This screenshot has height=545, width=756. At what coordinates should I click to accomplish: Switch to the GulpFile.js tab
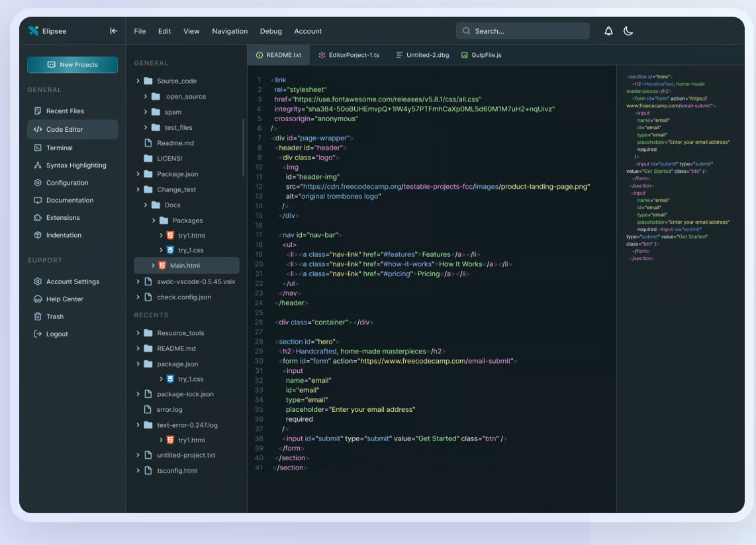481,55
